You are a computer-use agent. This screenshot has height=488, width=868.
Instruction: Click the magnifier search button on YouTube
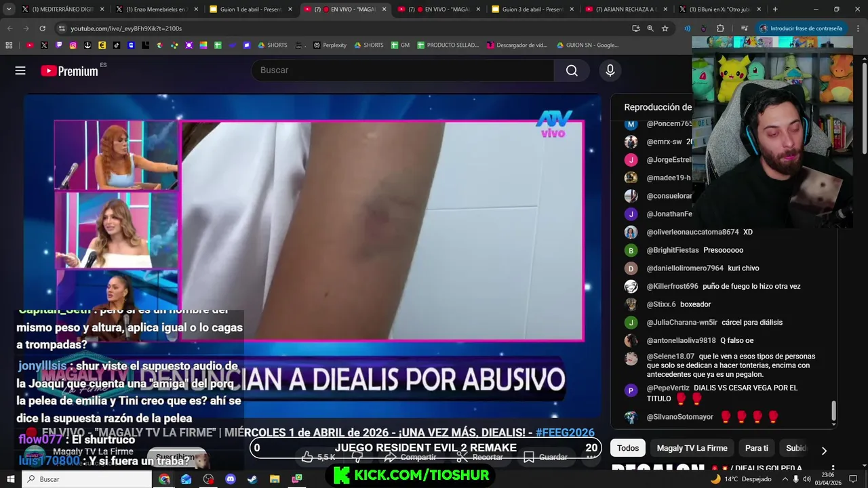click(x=572, y=70)
